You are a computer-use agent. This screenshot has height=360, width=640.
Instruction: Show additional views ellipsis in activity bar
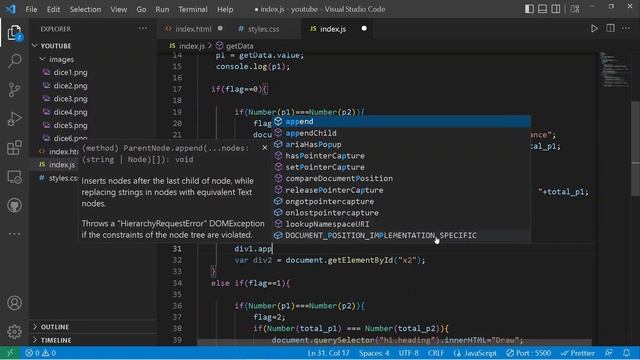click(x=14, y=234)
